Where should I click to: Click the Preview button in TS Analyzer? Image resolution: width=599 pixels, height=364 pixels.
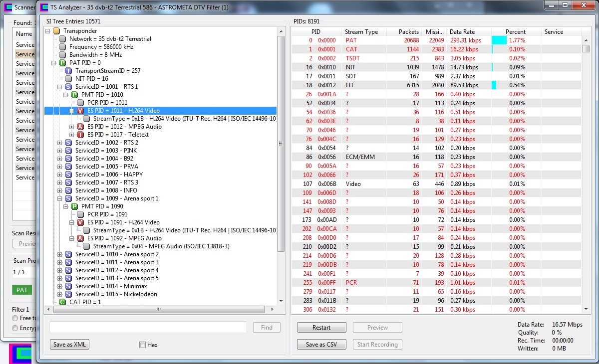[377, 328]
